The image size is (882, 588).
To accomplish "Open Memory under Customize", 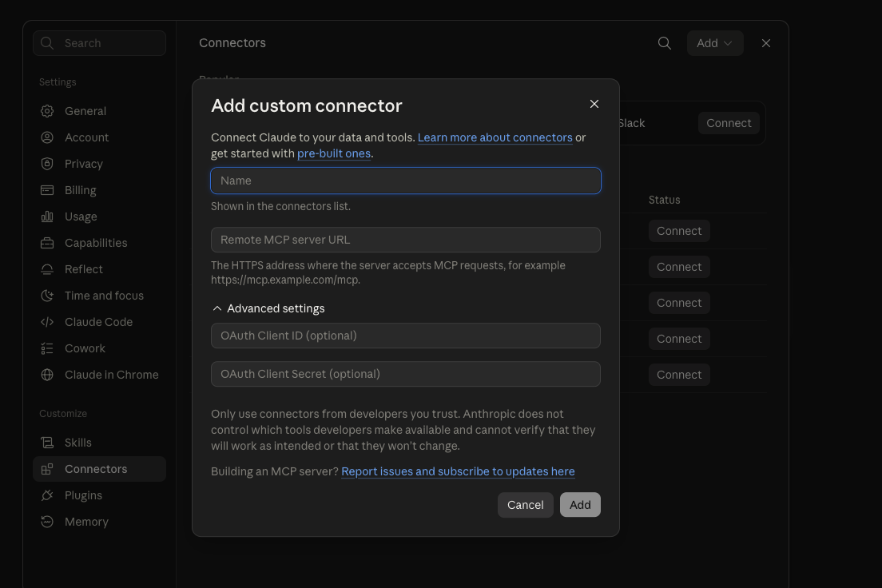I will tap(100, 522).
